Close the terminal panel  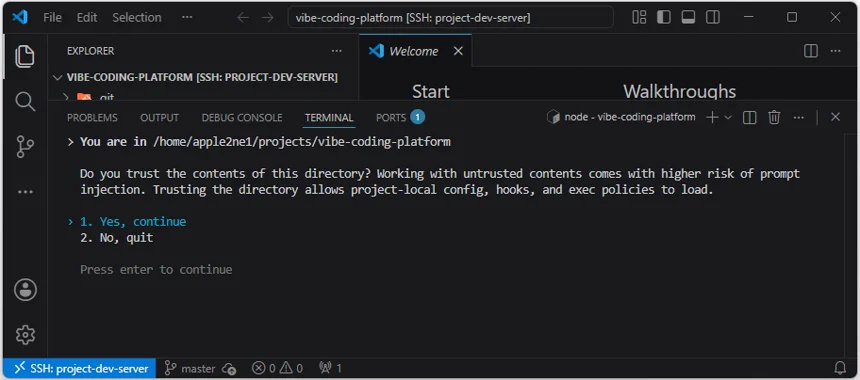(x=835, y=117)
